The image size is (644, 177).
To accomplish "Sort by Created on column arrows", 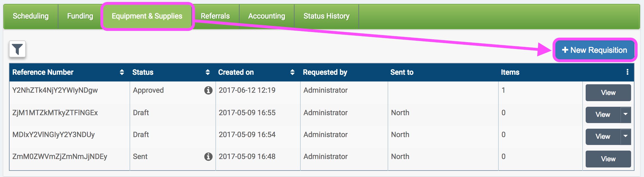I will (x=292, y=72).
